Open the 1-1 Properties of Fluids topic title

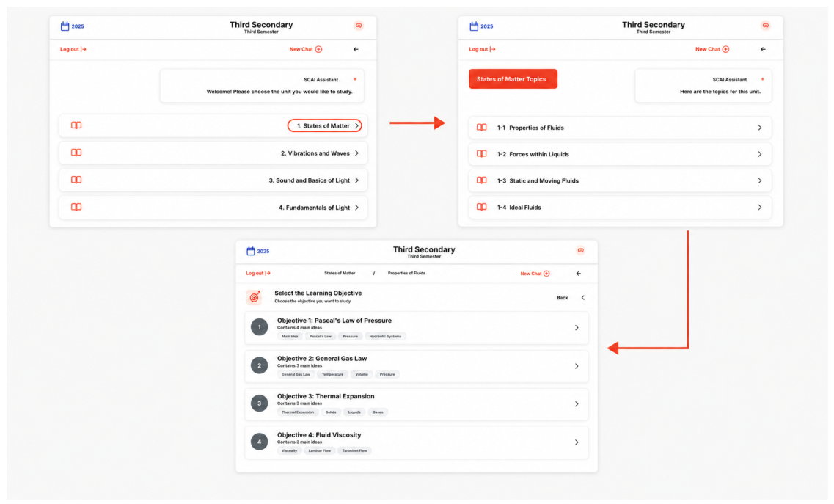(x=530, y=128)
